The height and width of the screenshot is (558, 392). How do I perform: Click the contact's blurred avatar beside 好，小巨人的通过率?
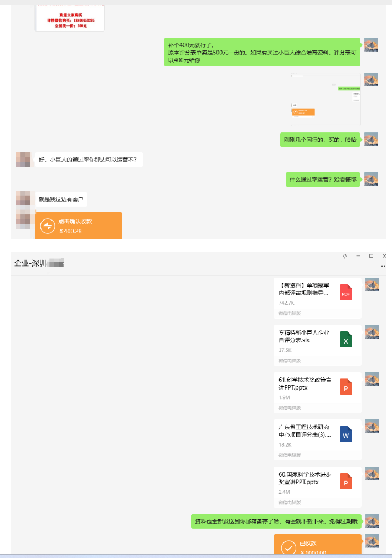tap(23, 160)
